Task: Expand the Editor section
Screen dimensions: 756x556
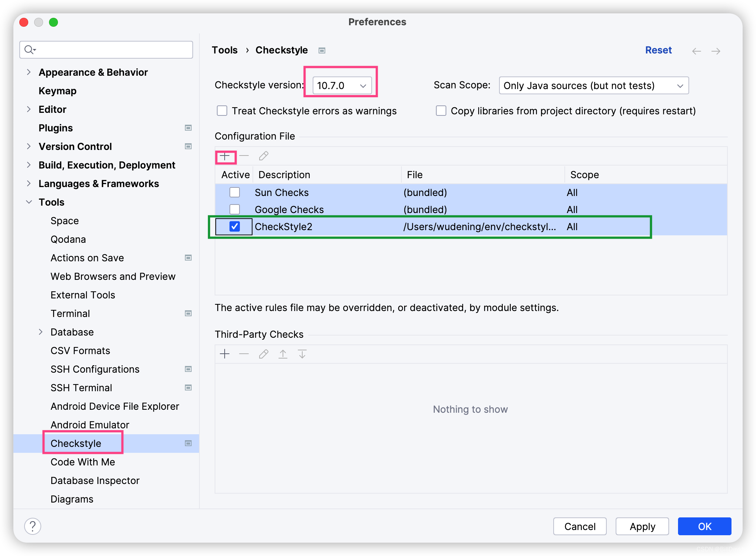Action: click(29, 109)
